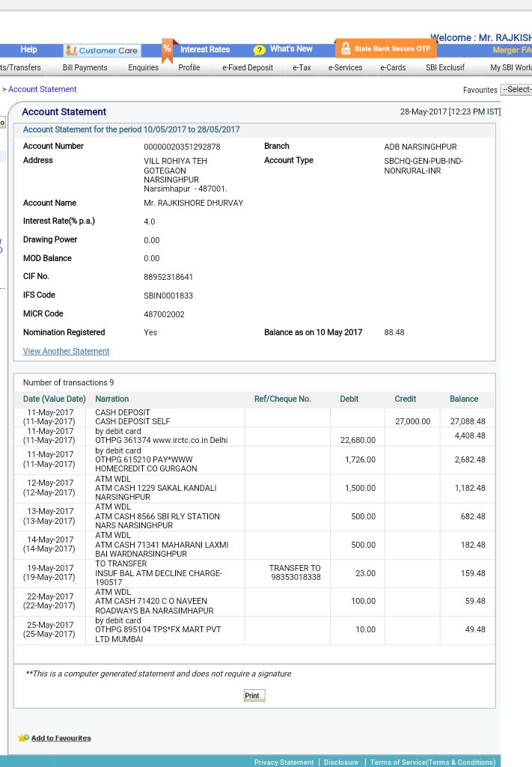The height and width of the screenshot is (767, 532).
Task: Open the My SBI World menu
Action: click(511, 67)
